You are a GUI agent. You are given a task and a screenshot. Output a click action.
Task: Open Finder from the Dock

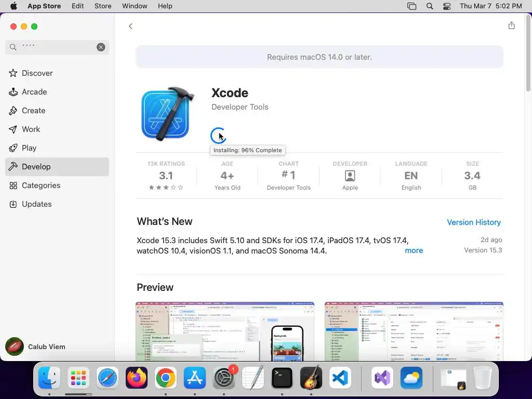[x=49, y=378]
